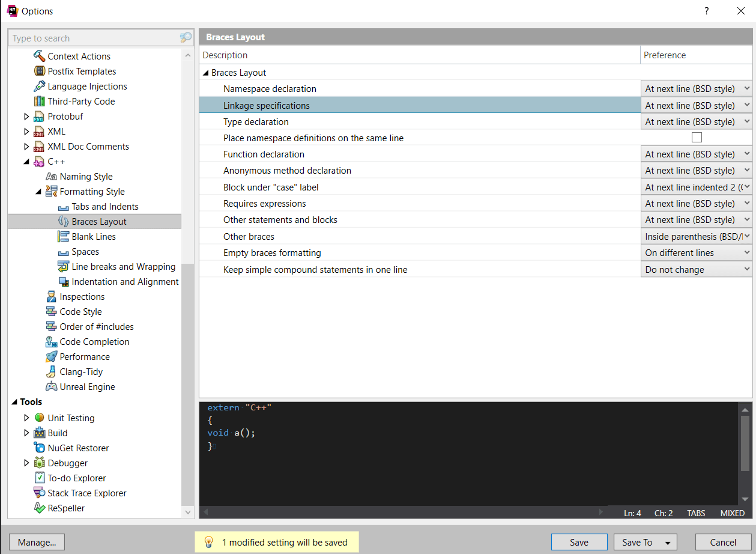
Task: Click the XML Doc Comments icon
Action: pyautogui.click(x=39, y=147)
